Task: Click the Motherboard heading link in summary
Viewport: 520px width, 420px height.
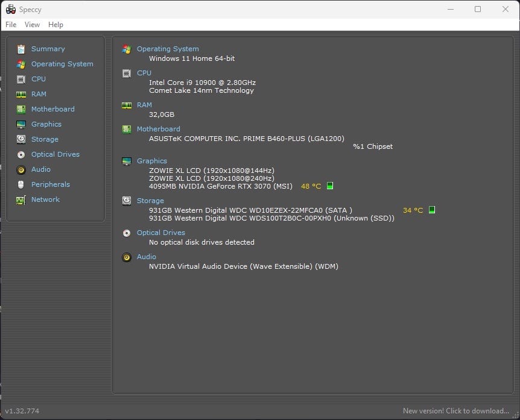Action: [x=158, y=129]
